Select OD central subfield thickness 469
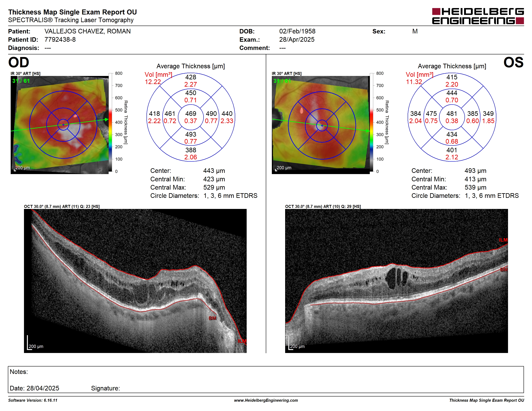The width and height of the screenshot is (532, 411). (x=190, y=114)
